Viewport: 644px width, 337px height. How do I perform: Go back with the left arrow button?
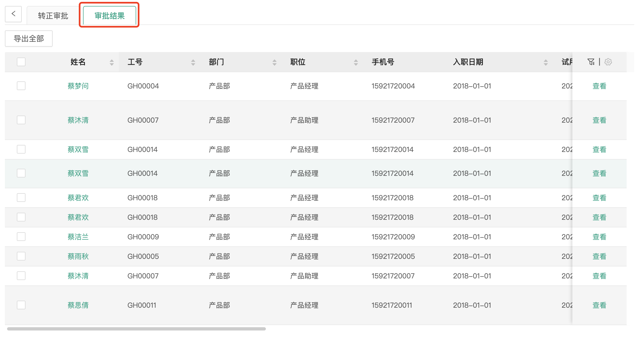point(13,14)
